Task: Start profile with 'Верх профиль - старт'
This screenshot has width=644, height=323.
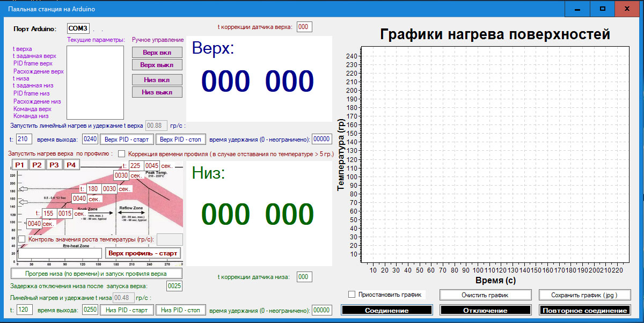Action: point(143,253)
